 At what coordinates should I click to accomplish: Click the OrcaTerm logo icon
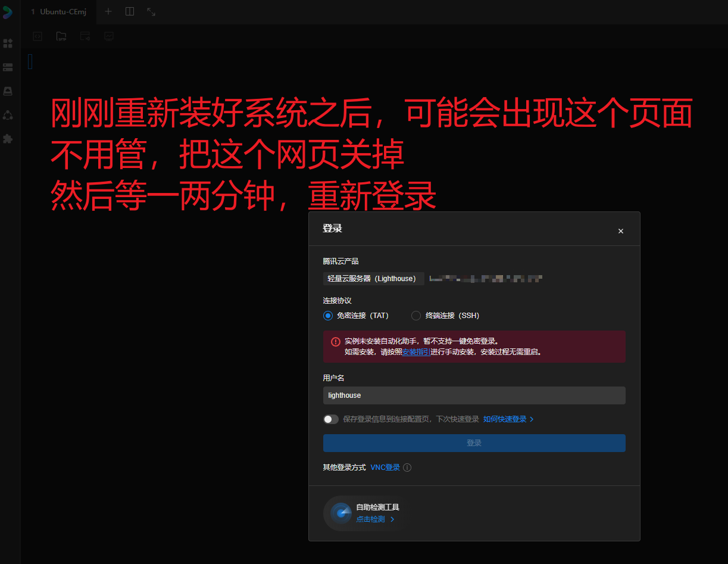click(x=8, y=12)
